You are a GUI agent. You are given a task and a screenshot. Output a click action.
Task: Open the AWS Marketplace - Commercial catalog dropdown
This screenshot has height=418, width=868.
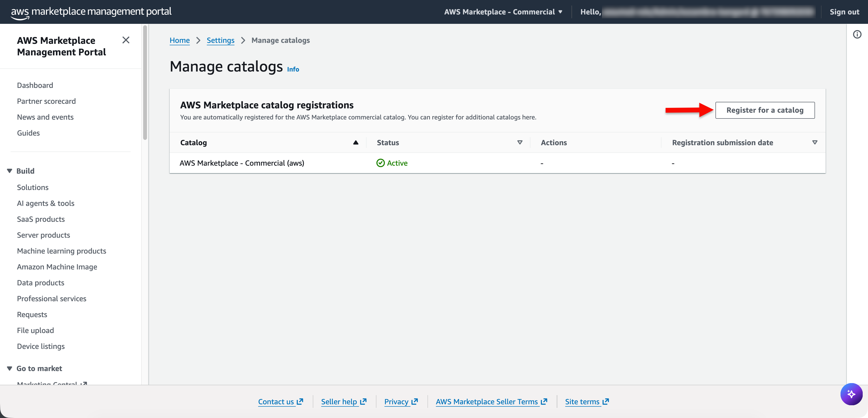click(x=503, y=12)
